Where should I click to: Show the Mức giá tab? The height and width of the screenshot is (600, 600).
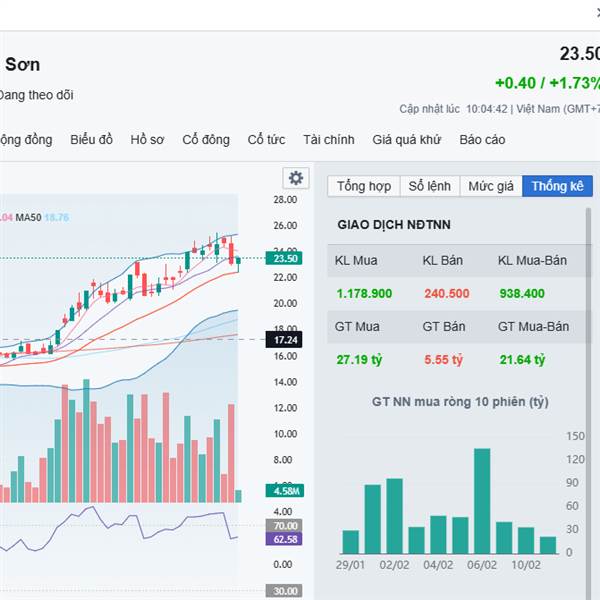(490, 186)
